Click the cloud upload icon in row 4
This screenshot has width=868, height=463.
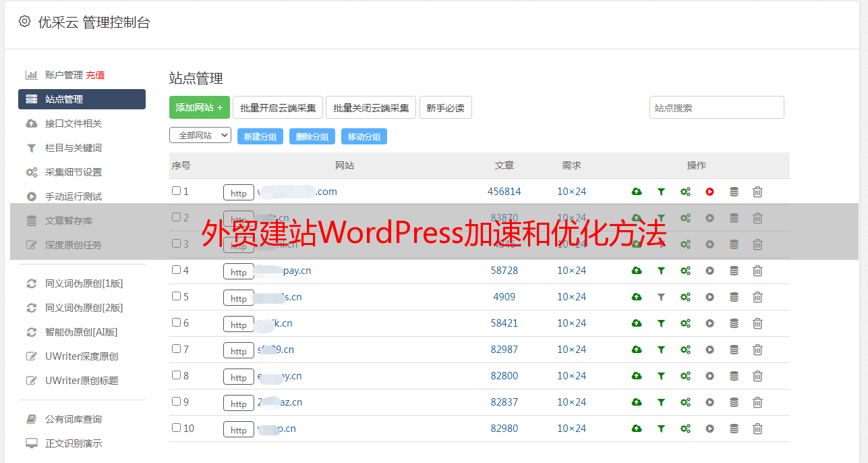(x=636, y=271)
